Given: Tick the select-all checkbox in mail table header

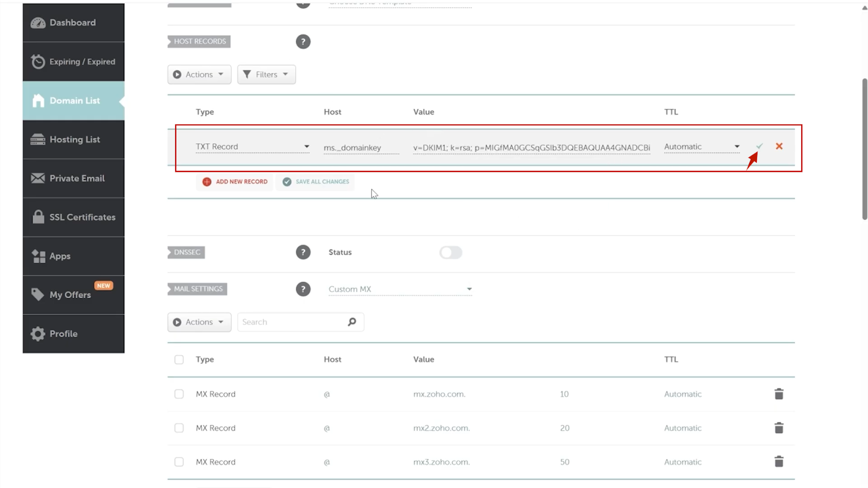Looking at the screenshot, I should click(179, 359).
